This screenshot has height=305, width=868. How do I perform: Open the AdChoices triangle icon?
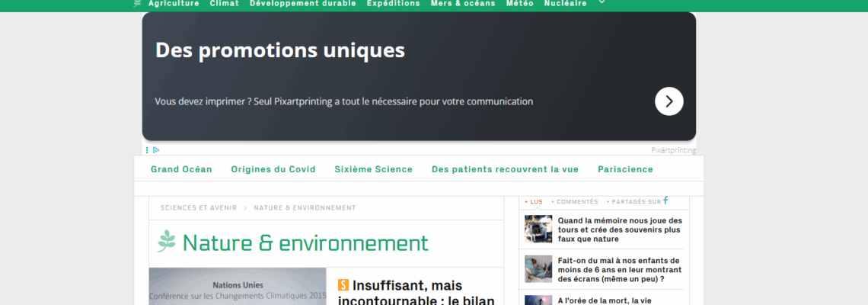point(156,150)
